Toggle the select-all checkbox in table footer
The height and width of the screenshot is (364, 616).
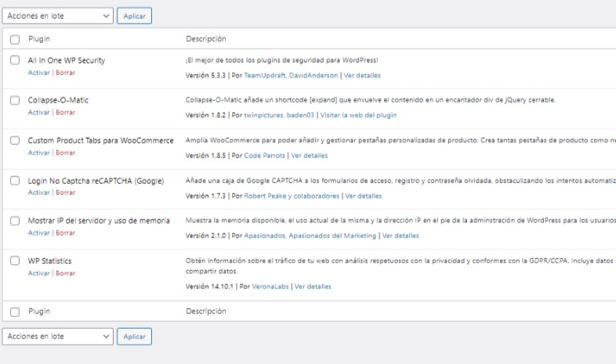15,312
